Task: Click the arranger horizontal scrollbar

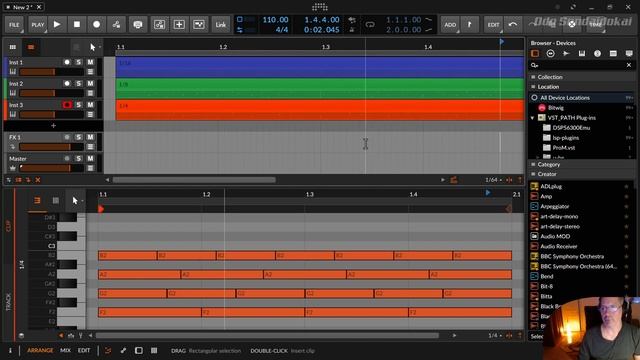Action: [194, 180]
